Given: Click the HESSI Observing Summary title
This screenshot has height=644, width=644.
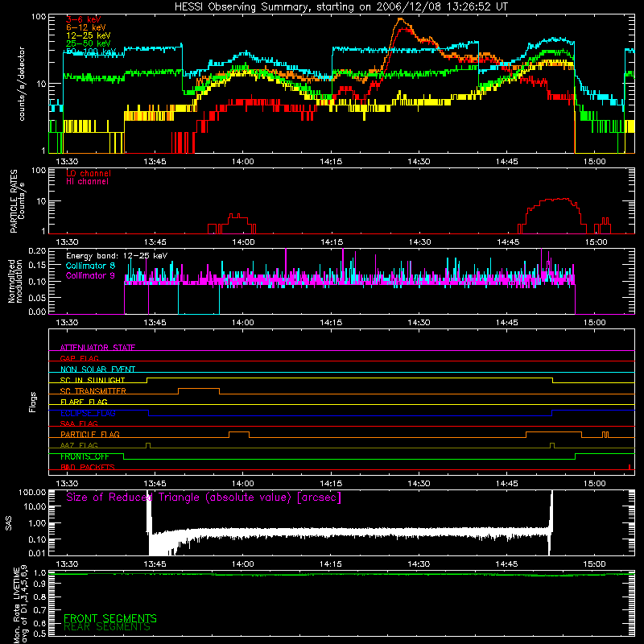Looking at the screenshot, I should [x=341, y=6].
